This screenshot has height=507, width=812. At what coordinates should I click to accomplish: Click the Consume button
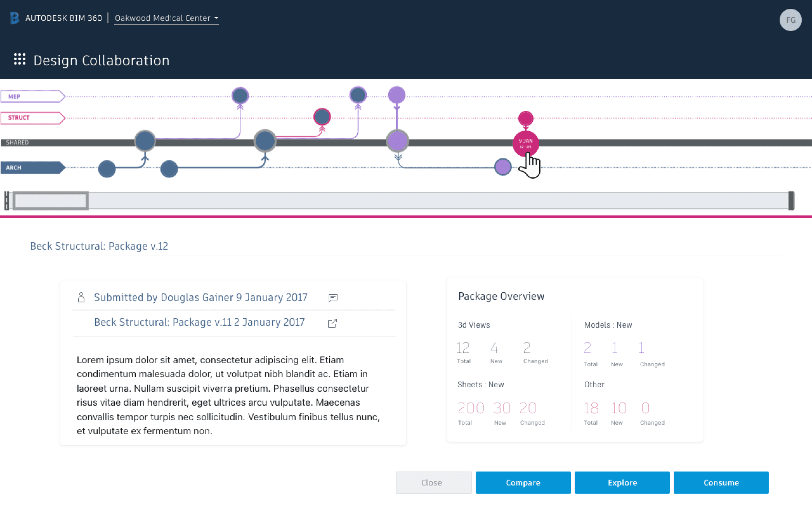(x=722, y=482)
